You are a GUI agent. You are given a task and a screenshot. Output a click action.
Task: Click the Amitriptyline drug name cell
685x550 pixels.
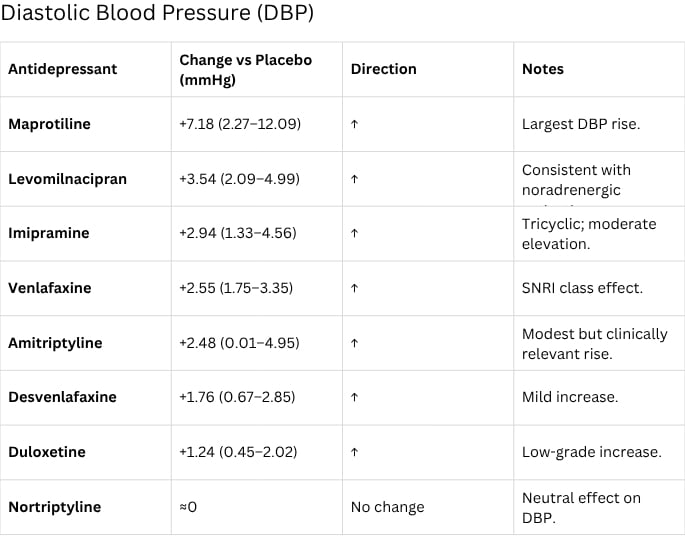click(x=55, y=343)
